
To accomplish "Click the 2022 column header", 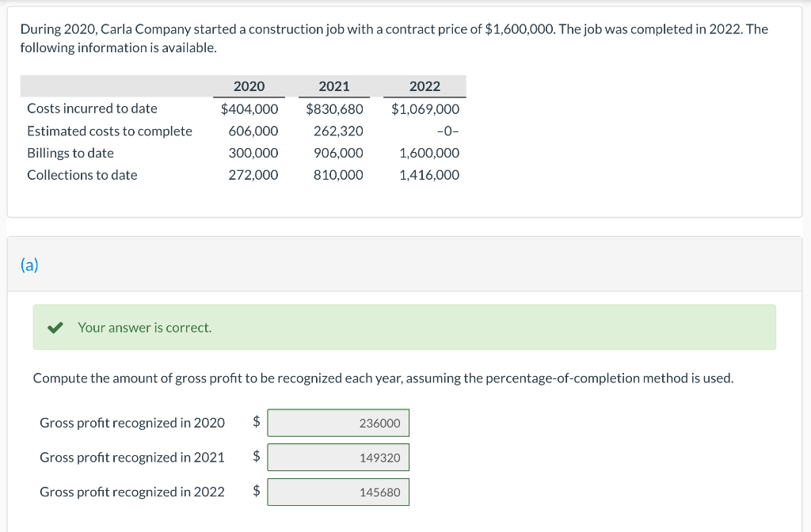I will (x=425, y=86).
